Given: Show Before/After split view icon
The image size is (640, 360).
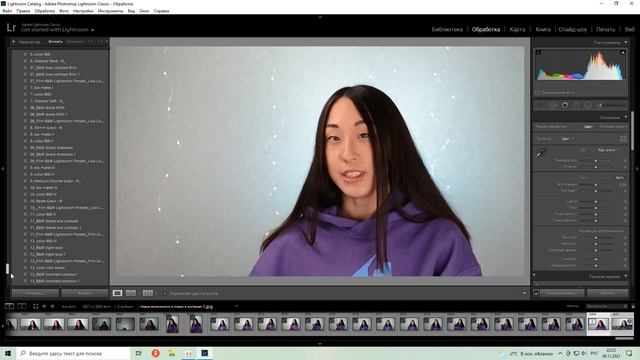Looking at the screenshot, I should click(147, 293).
